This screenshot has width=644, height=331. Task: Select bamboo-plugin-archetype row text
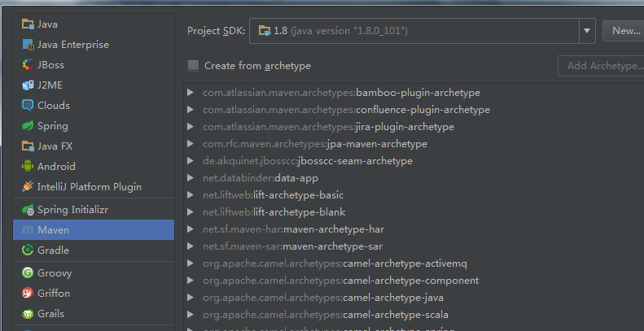pos(341,93)
